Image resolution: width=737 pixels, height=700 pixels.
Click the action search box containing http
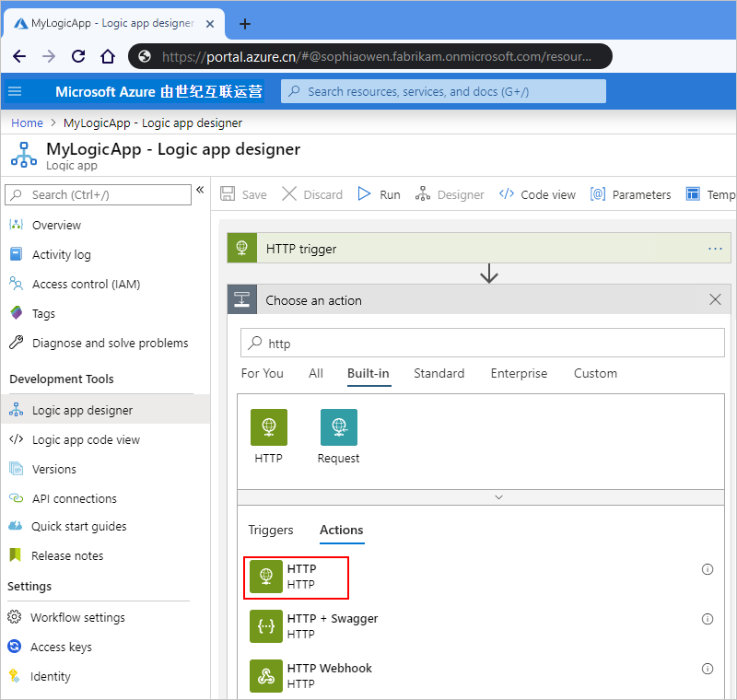pos(482,343)
